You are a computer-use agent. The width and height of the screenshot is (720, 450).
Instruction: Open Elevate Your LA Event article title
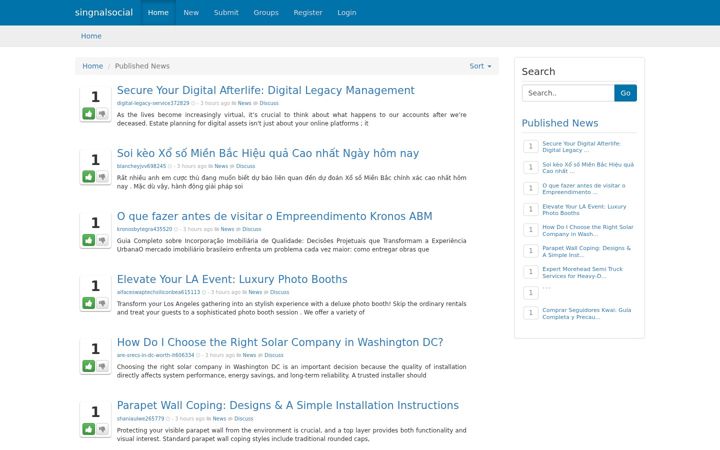tap(232, 279)
